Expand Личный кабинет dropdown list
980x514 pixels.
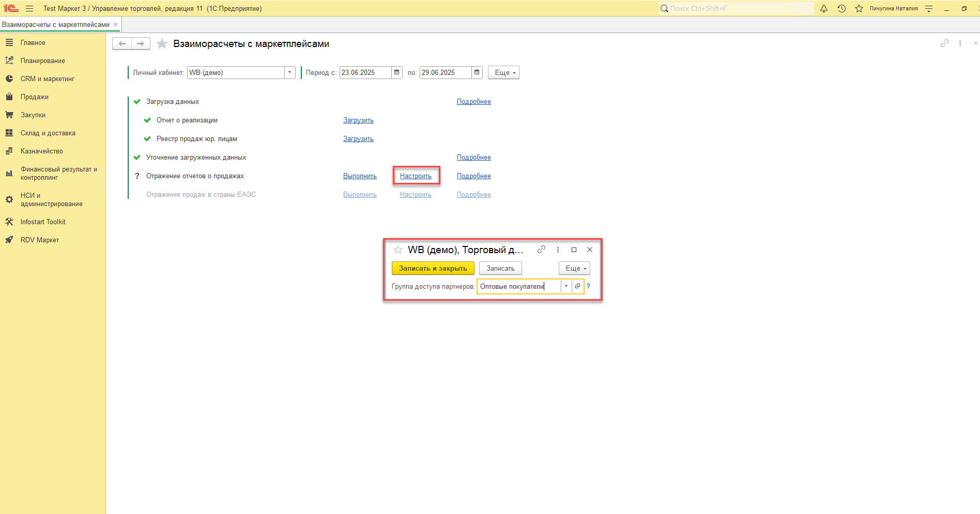pos(289,72)
